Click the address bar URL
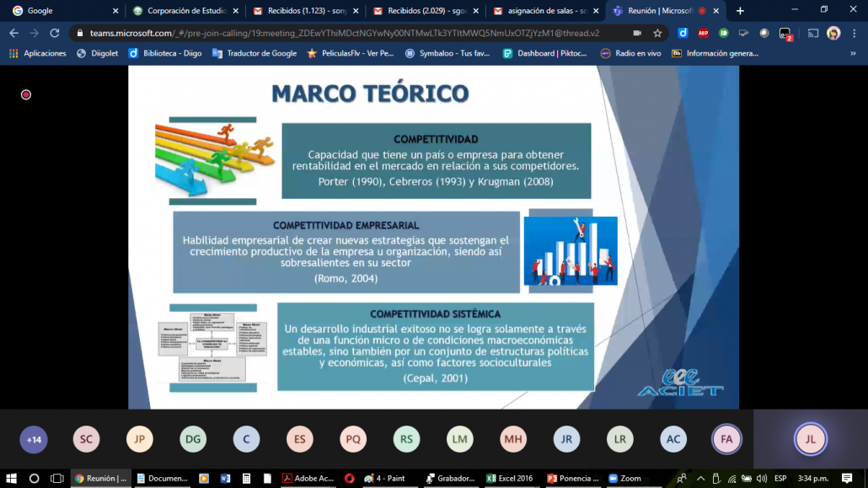 coord(345,33)
